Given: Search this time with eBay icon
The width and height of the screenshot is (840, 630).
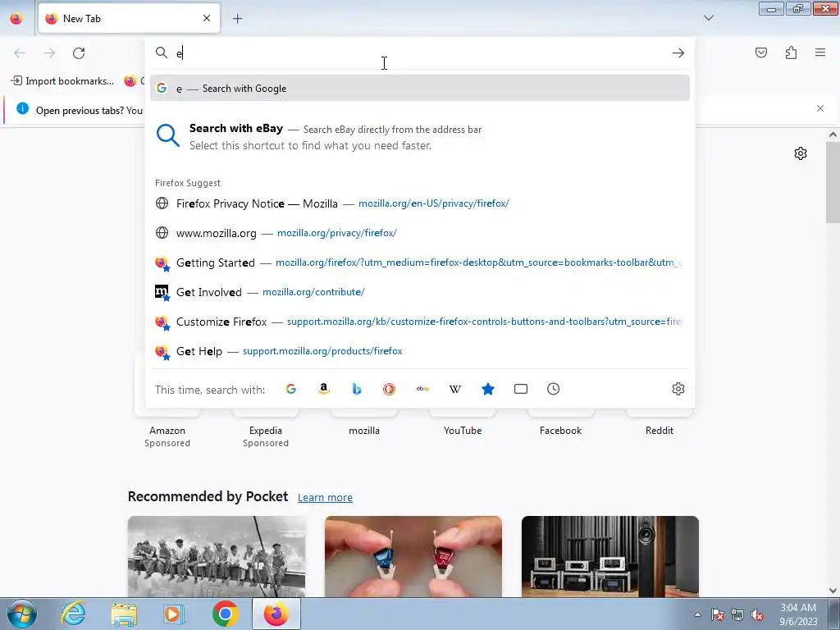Looking at the screenshot, I should tap(422, 389).
